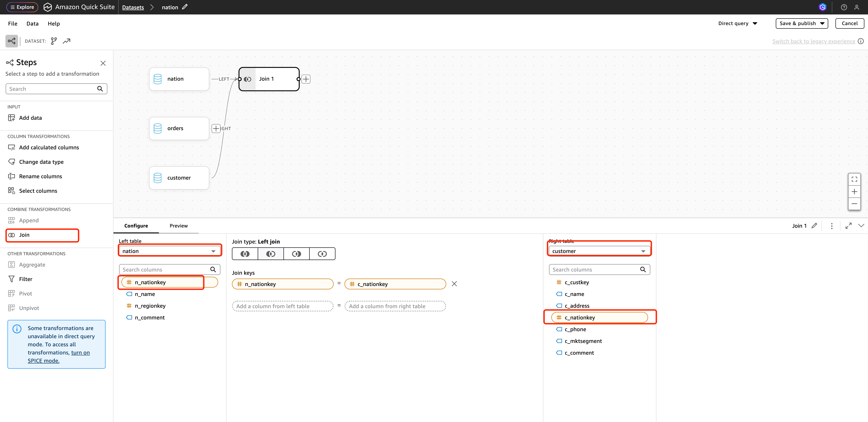Viewport: 868px width, 422px height.
Task: Open the three-dot options menu for Join 1
Action: (x=832, y=226)
